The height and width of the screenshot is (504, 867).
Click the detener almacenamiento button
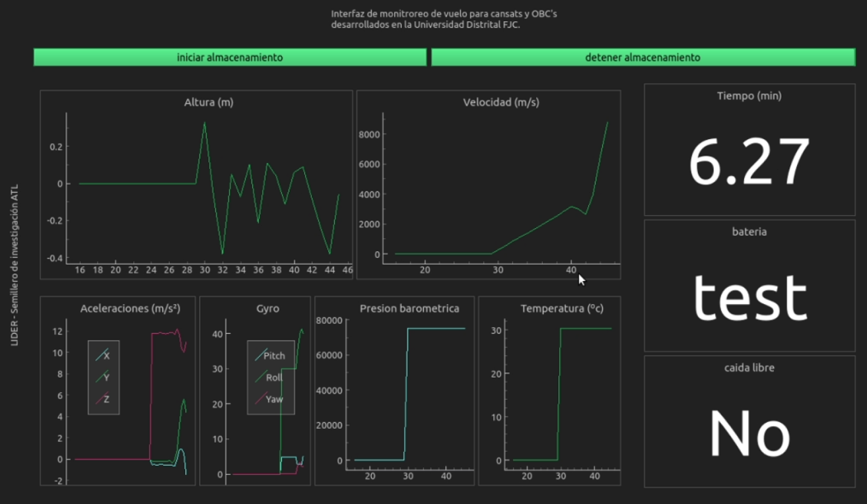click(x=642, y=57)
